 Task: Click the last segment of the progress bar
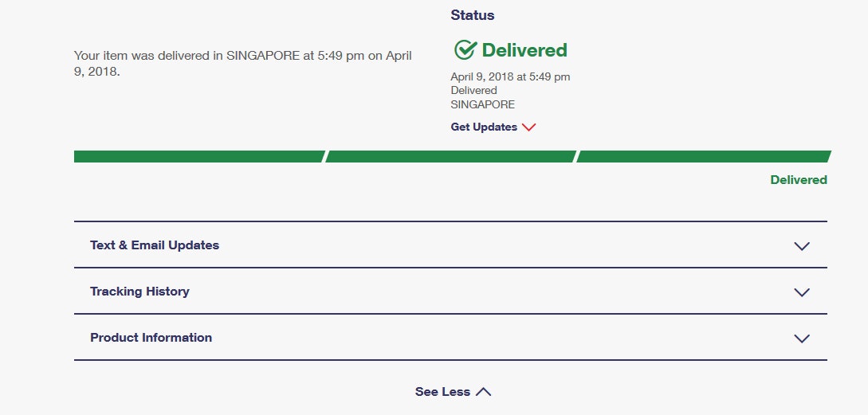(x=703, y=156)
